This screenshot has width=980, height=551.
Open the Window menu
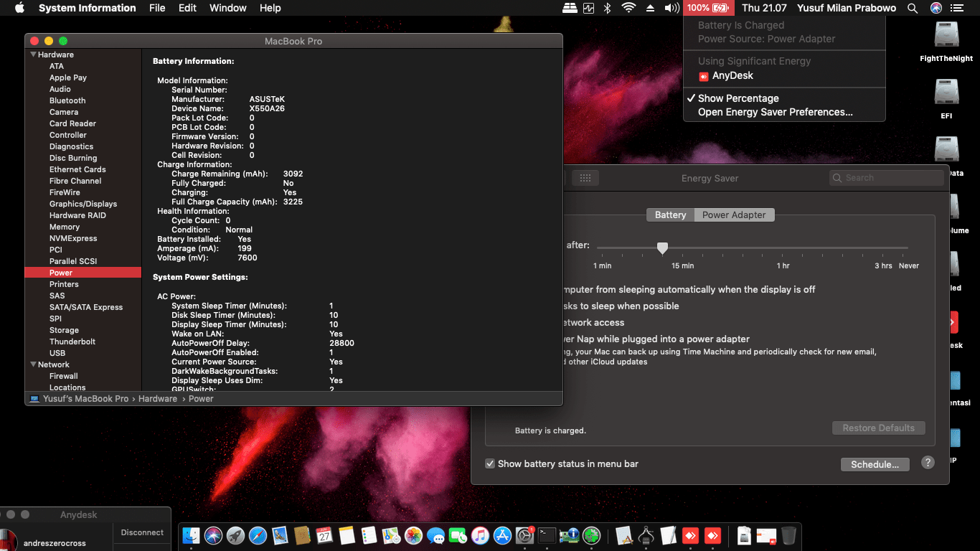[227, 8]
